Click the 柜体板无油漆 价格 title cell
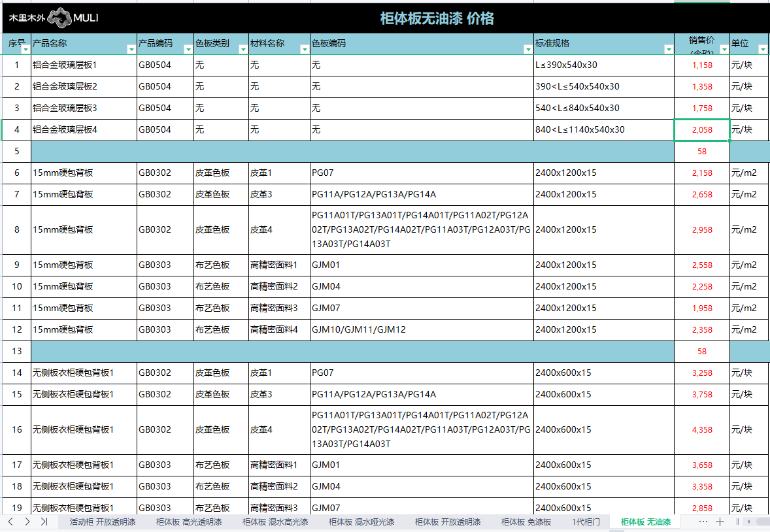Viewport: 770px width, 532px height. click(437, 18)
